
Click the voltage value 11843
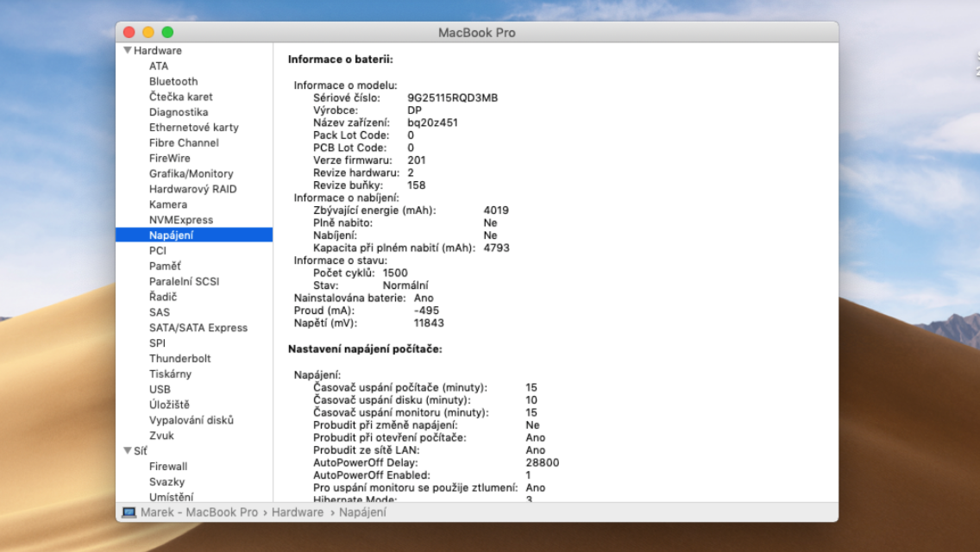pyautogui.click(x=429, y=323)
